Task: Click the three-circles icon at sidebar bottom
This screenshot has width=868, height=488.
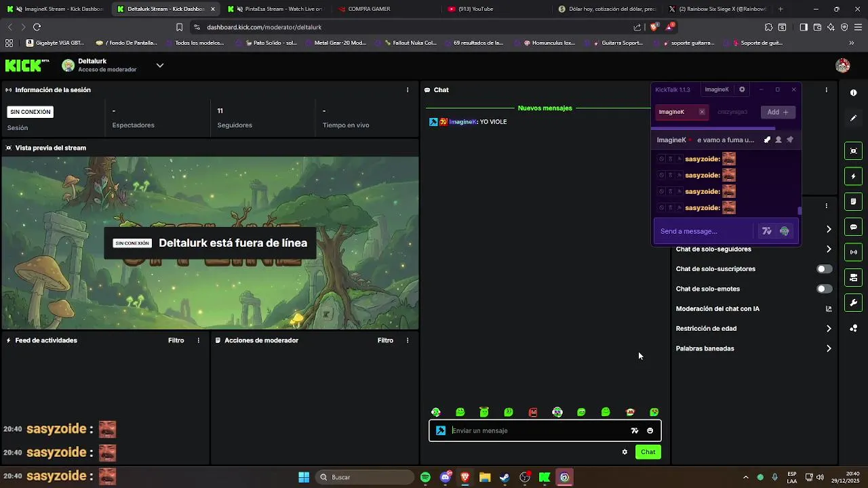Action: point(853,328)
